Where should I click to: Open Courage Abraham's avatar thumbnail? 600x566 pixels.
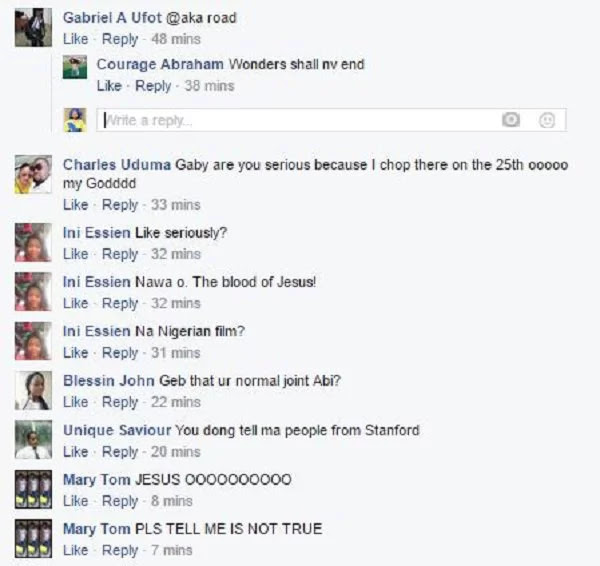(x=75, y=67)
